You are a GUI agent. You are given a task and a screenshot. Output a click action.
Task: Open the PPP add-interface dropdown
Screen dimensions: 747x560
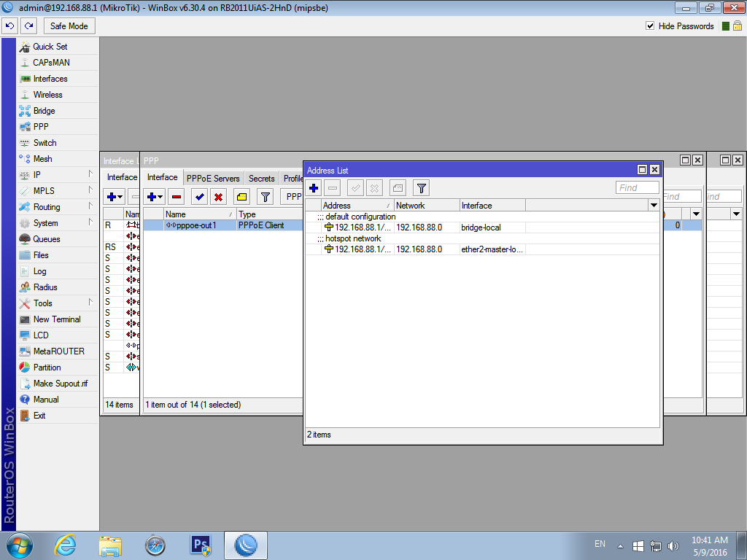pyautogui.click(x=155, y=196)
